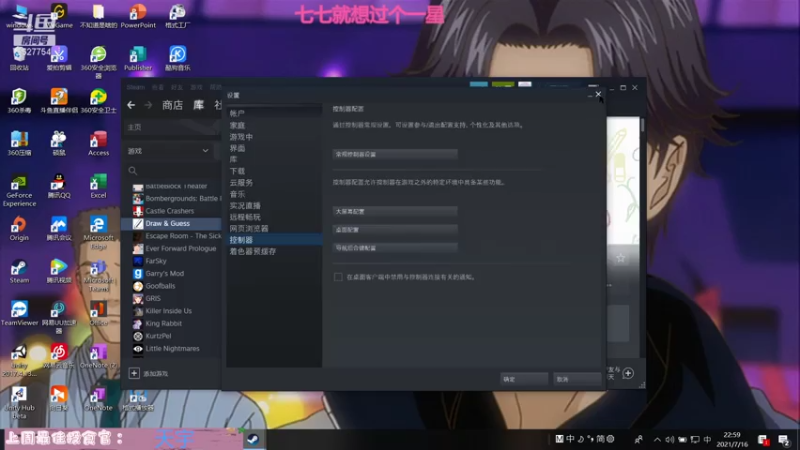Click the favorite star icon in Steam
This screenshot has width=800, height=450.
coord(620,258)
